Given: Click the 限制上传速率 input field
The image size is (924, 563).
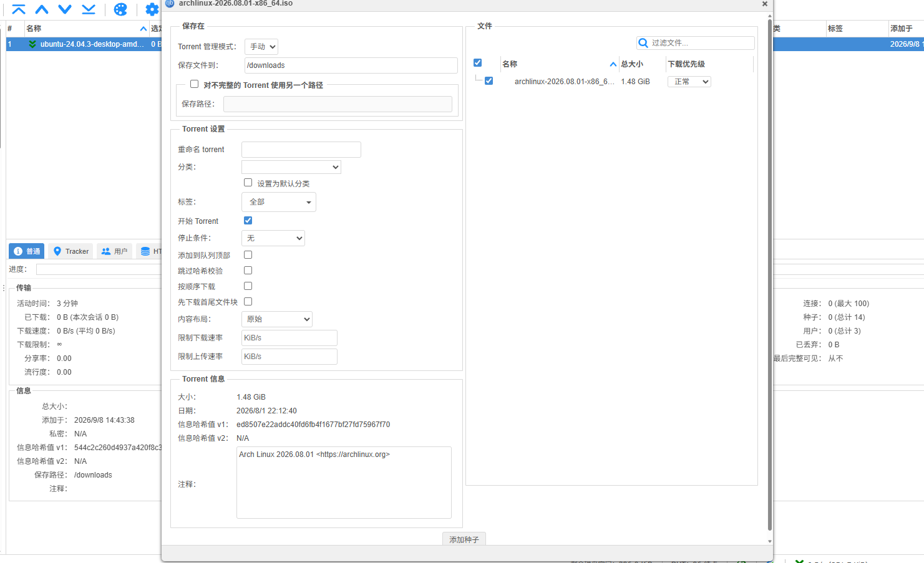Looking at the screenshot, I should [289, 357].
